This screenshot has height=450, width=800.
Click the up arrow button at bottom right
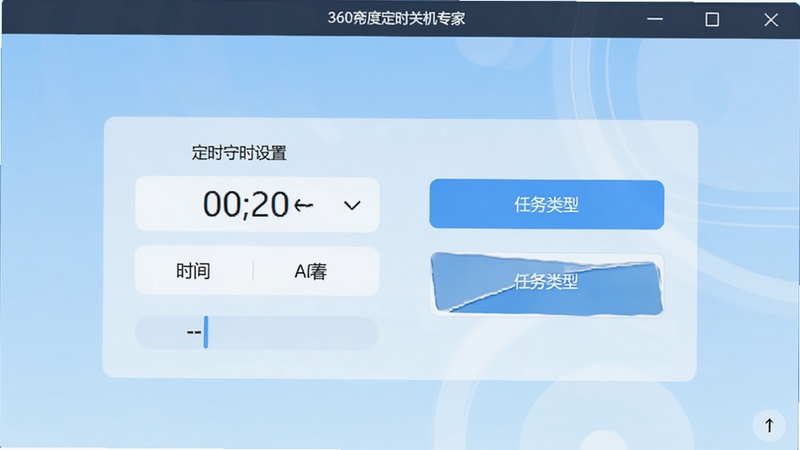(x=769, y=426)
